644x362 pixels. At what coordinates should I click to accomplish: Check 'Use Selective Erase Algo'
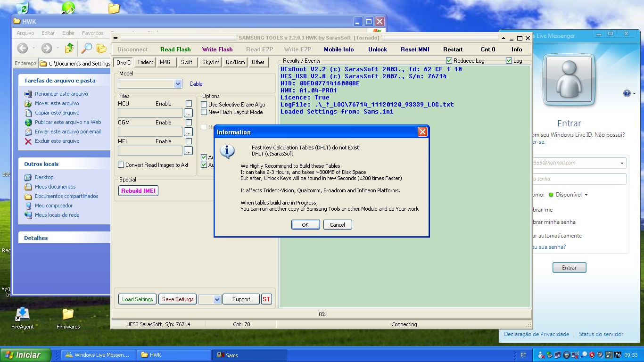pos(204,105)
